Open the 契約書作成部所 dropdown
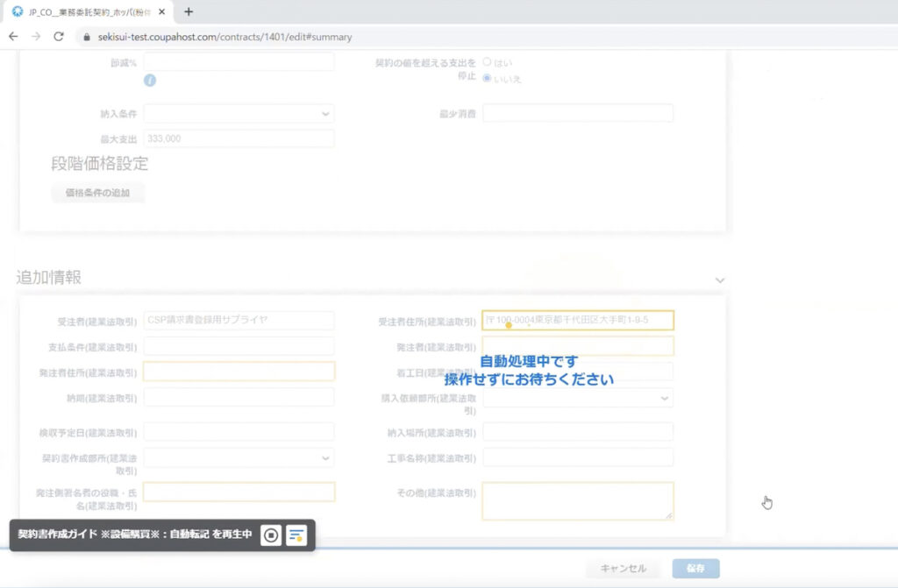This screenshot has width=898, height=588. pyautogui.click(x=239, y=457)
